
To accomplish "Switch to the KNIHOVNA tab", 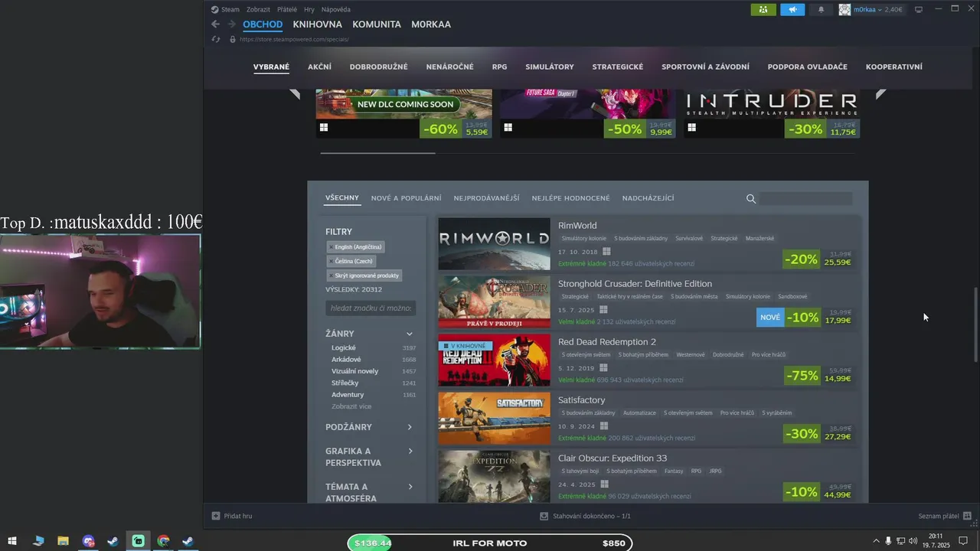I will pos(317,24).
